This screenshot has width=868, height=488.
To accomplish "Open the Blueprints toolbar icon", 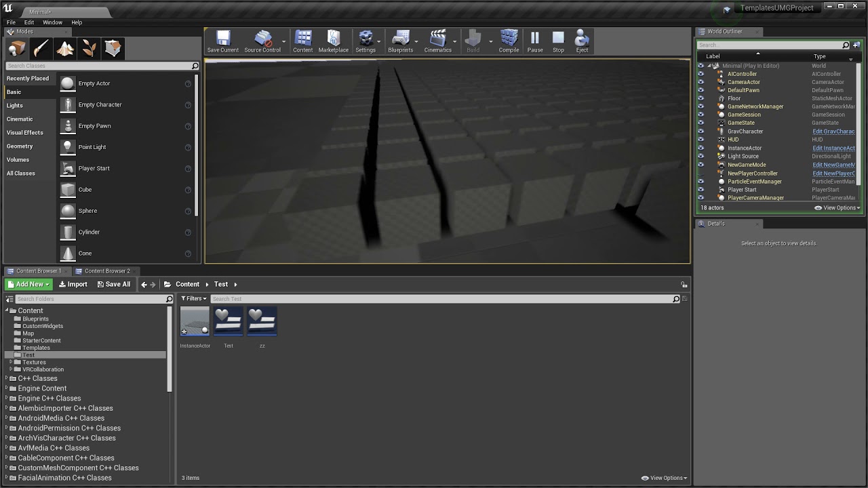I will click(401, 41).
